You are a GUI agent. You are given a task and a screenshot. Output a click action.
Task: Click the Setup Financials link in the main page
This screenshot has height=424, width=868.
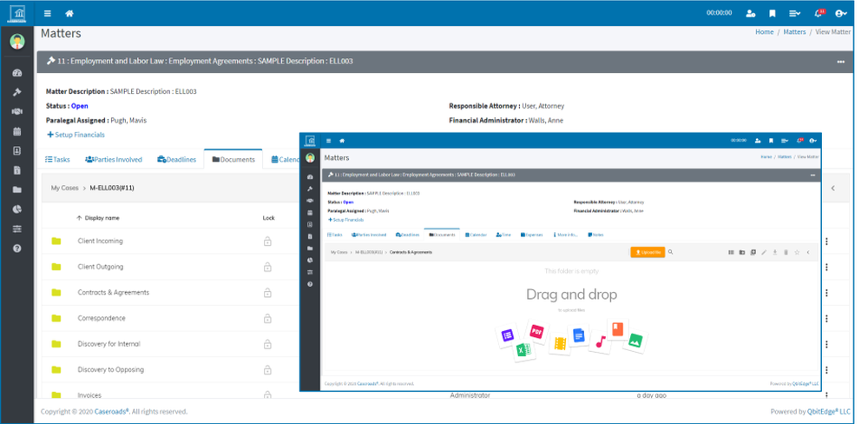click(x=76, y=135)
